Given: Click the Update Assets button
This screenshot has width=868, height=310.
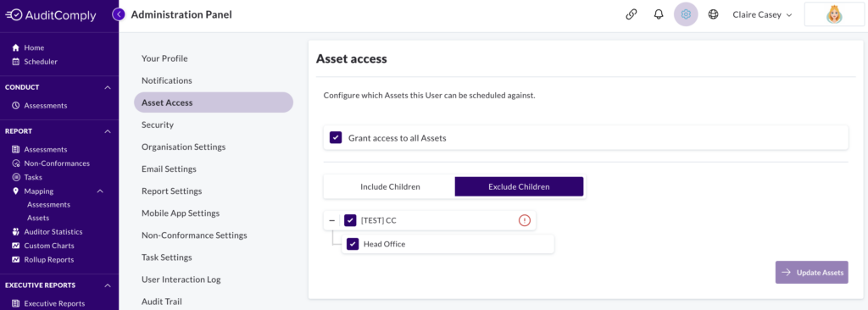Looking at the screenshot, I should pos(811,273).
